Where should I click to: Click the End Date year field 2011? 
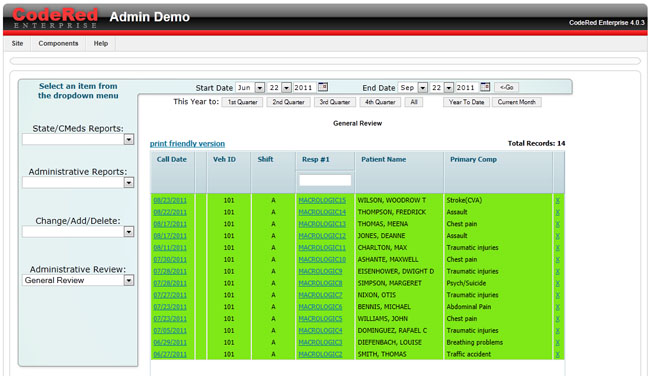click(x=466, y=88)
